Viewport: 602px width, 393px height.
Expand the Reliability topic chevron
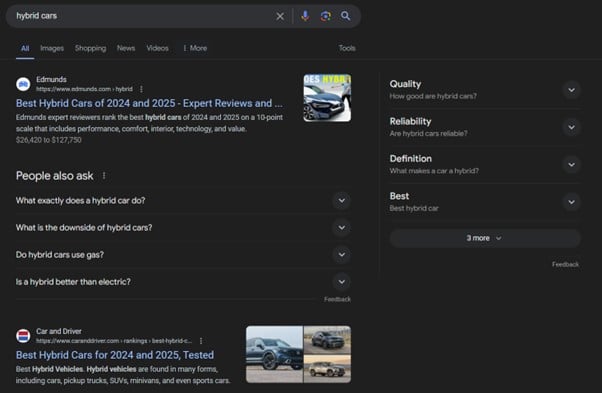571,127
